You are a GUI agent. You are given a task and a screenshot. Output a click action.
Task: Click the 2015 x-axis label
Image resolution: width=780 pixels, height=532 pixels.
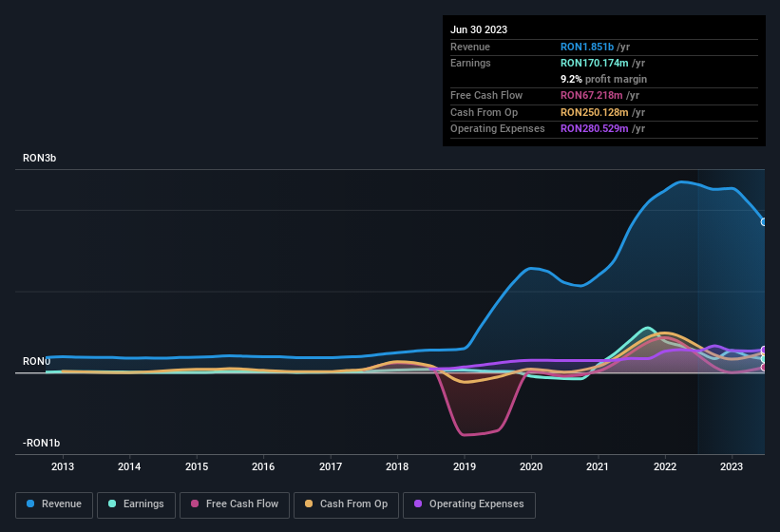click(197, 466)
